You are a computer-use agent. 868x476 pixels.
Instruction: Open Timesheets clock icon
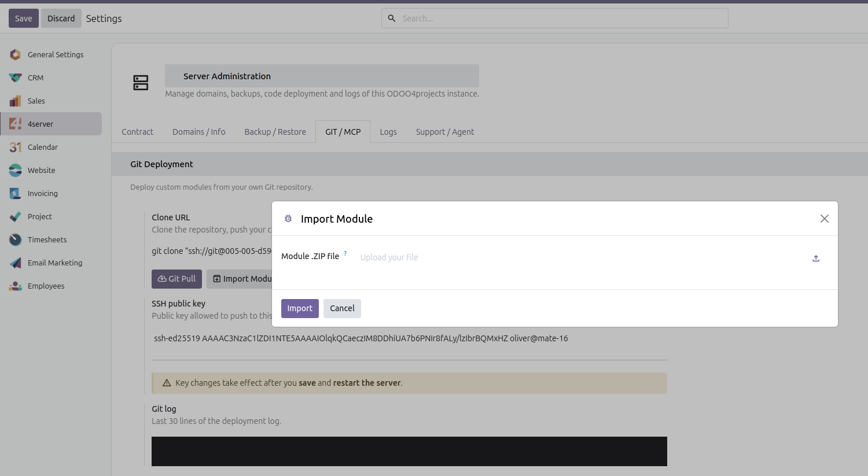click(x=16, y=239)
